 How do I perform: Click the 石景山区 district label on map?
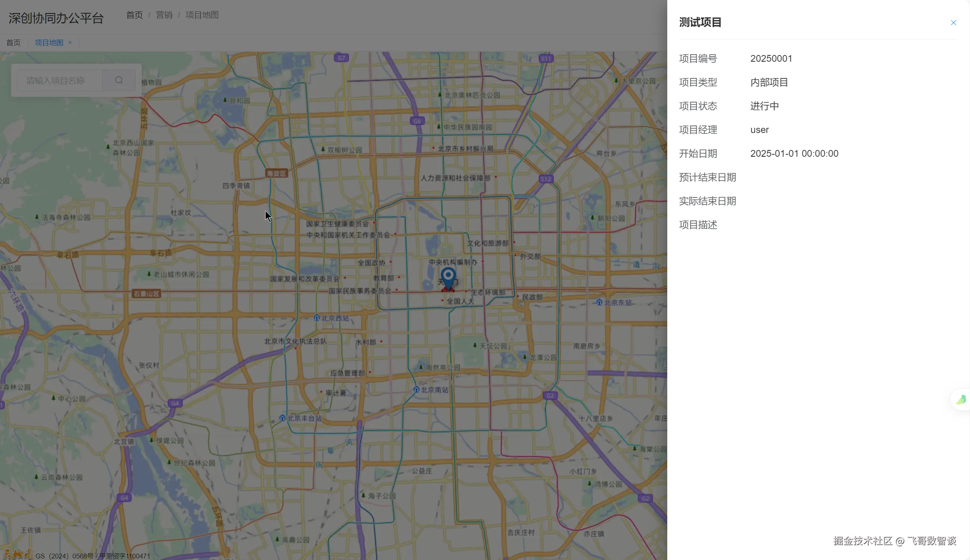[x=146, y=294]
